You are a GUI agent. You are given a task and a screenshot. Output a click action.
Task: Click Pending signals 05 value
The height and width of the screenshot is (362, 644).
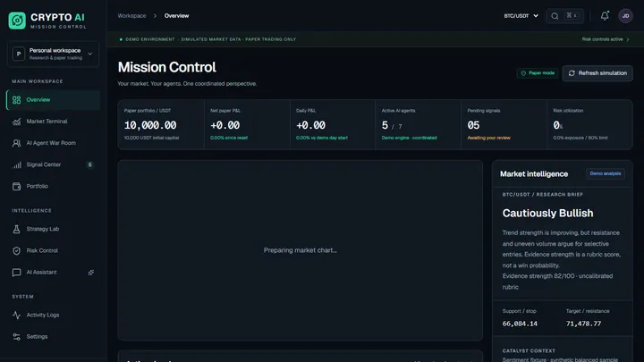coord(473,125)
